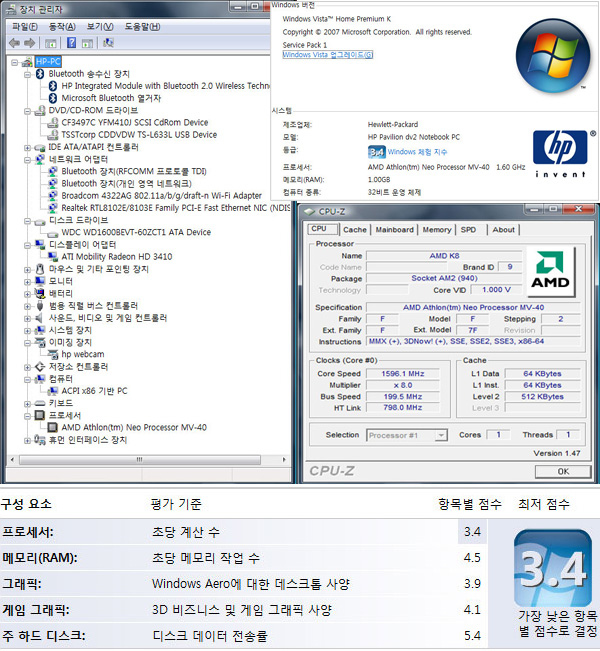Click the Windows Vista orb logo
The width and height of the screenshot is (600, 651).
[553, 55]
